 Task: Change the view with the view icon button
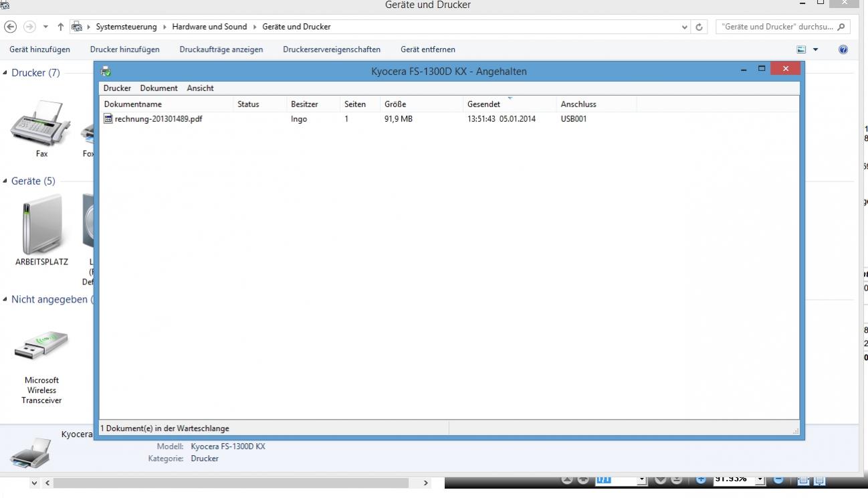[802, 50]
